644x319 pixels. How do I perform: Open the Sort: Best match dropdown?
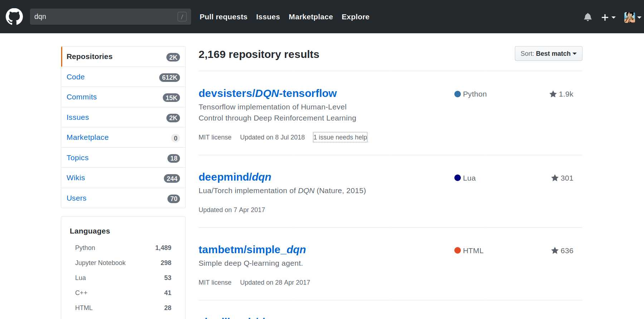pos(548,54)
